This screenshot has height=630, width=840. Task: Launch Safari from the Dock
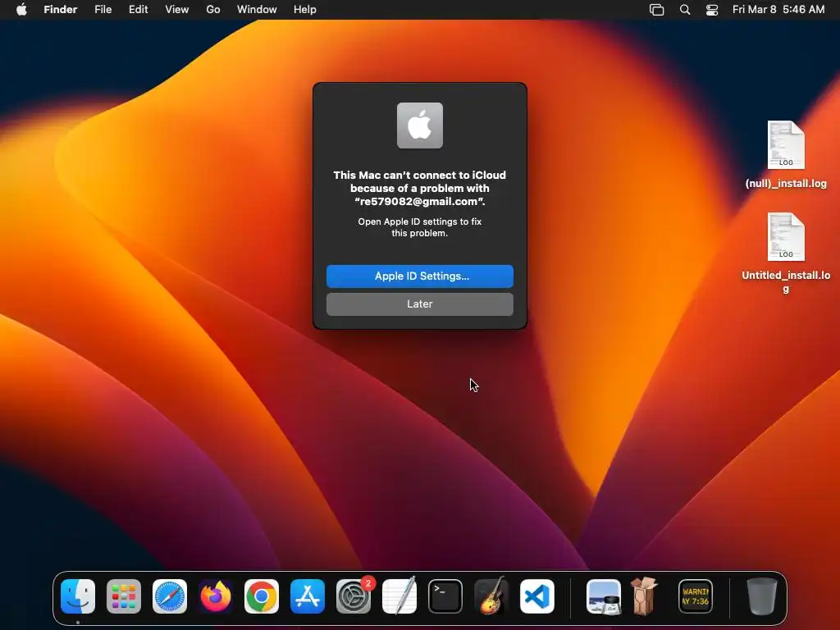coord(170,596)
